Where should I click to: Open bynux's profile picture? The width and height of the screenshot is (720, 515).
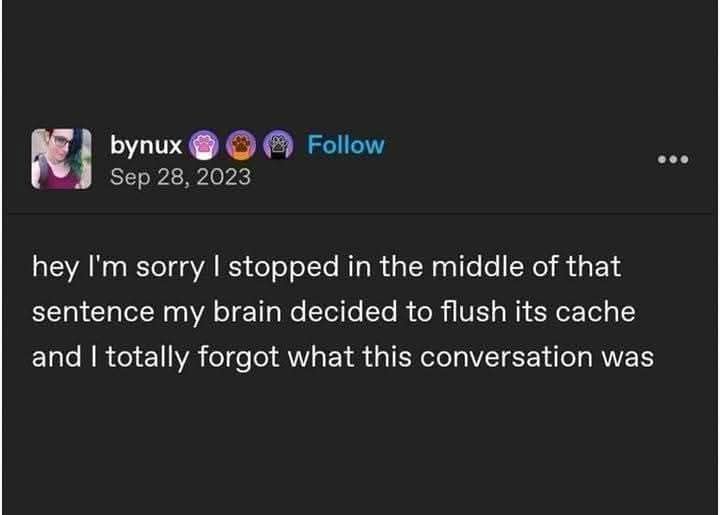62,159
